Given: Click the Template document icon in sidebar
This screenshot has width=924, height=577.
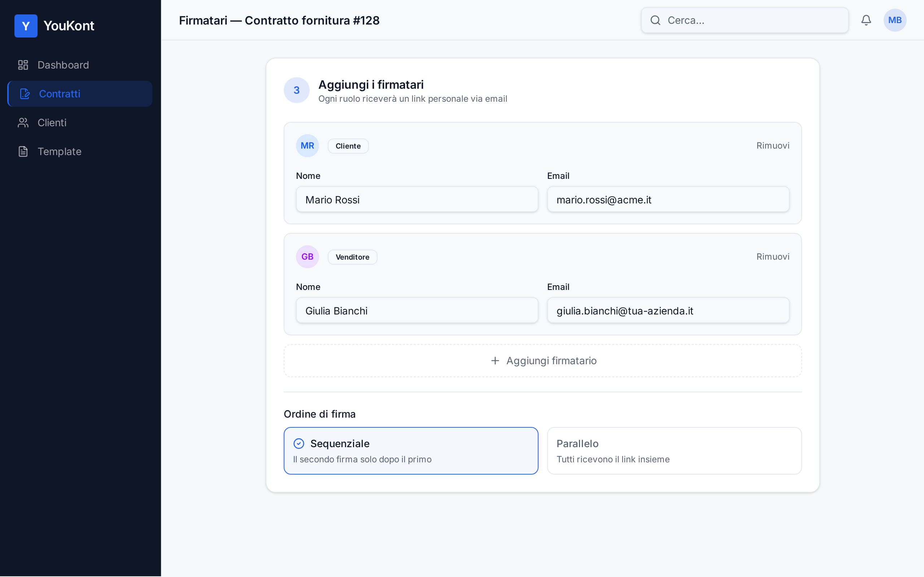Looking at the screenshot, I should click(x=23, y=151).
